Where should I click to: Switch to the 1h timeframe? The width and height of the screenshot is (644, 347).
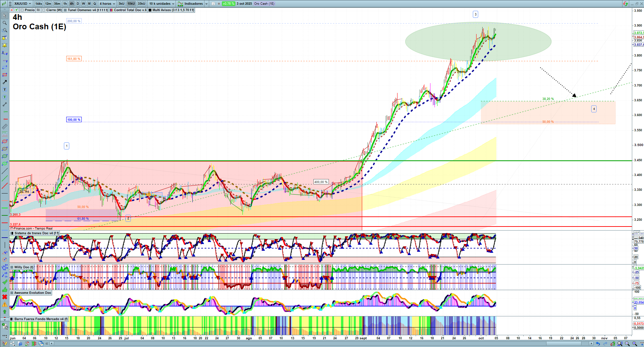(x=65, y=4)
